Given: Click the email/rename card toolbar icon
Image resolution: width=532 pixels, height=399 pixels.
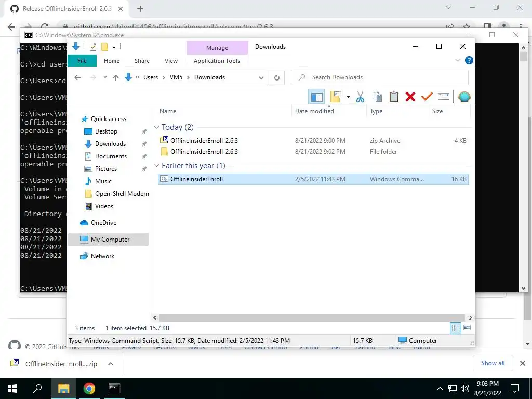Looking at the screenshot, I should 444,97.
